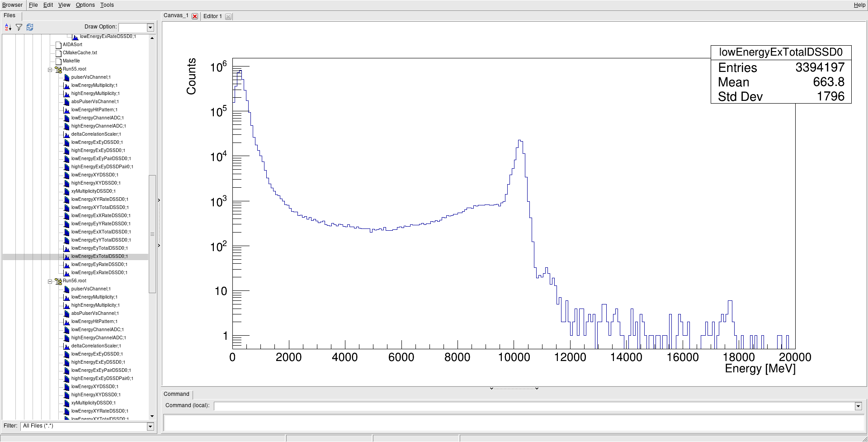Click histogram icon of absPulserVsChannel;1 under Run56.root
Image resolution: width=868 pixels, height=442 pixels.
[66, 314]
